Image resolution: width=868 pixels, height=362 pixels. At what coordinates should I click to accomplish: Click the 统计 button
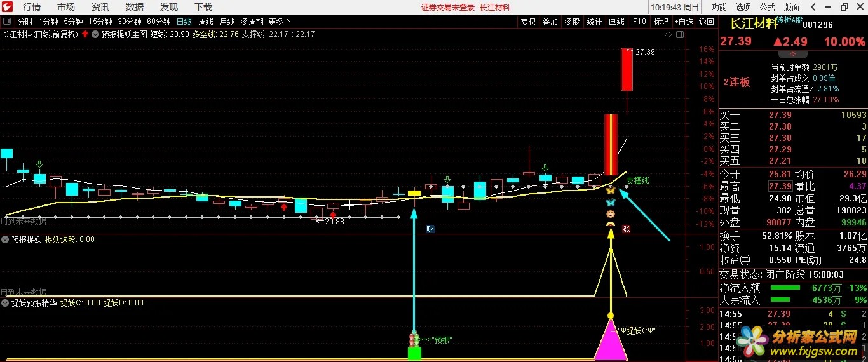tap(594, 21)
